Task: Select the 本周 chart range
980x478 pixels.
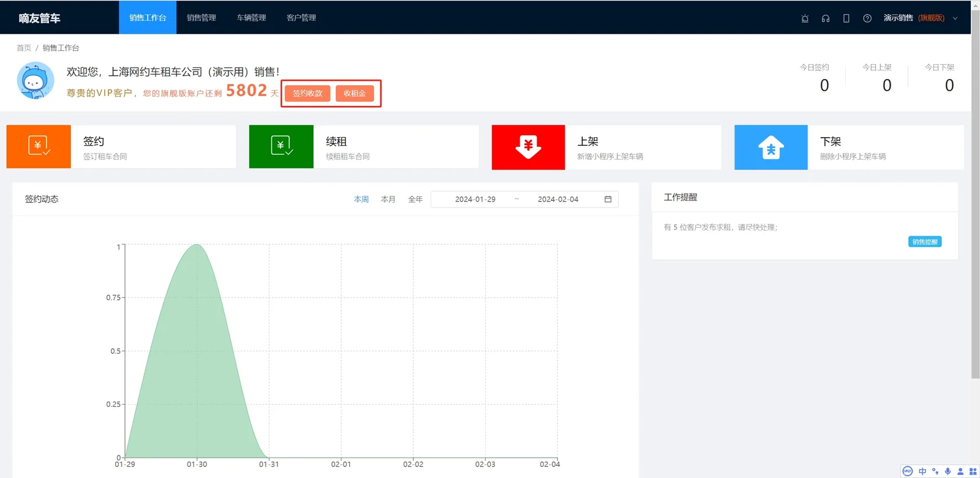Action: click(361, 200)
